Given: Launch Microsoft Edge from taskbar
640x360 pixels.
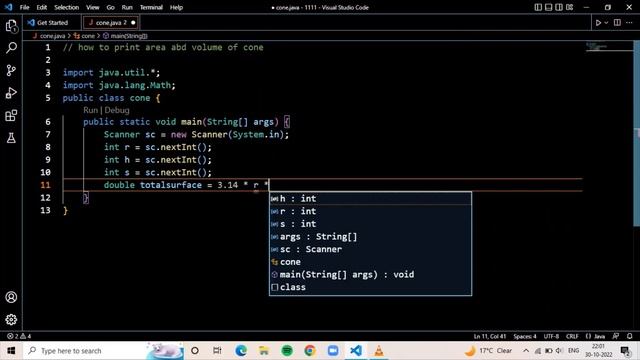Looking at the screenshot, I should [x=241, y=351].
